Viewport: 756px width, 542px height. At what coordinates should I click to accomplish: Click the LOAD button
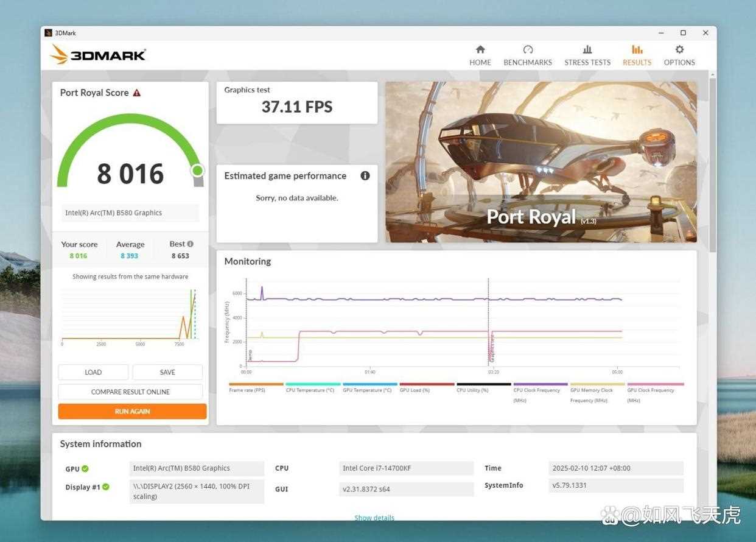93,372
